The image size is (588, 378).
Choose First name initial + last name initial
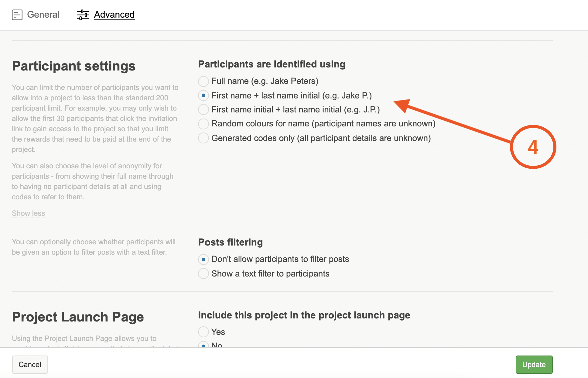pos(203,109)
